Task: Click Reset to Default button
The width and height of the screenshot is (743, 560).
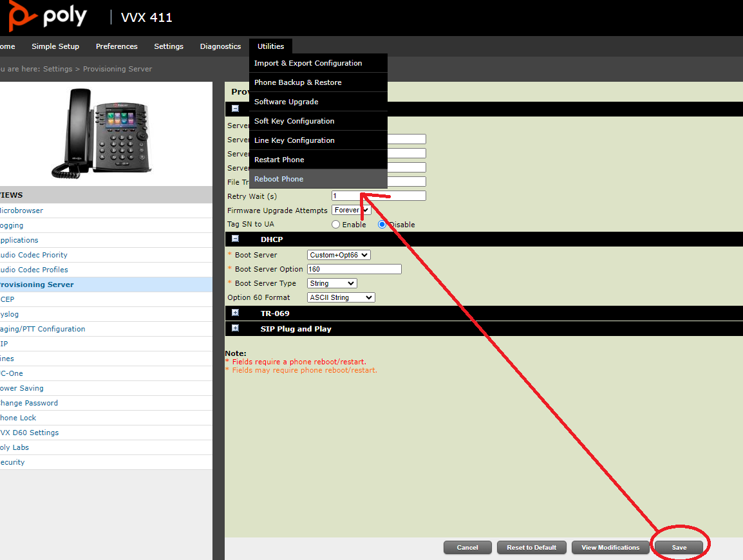Action: coord(532,547)
